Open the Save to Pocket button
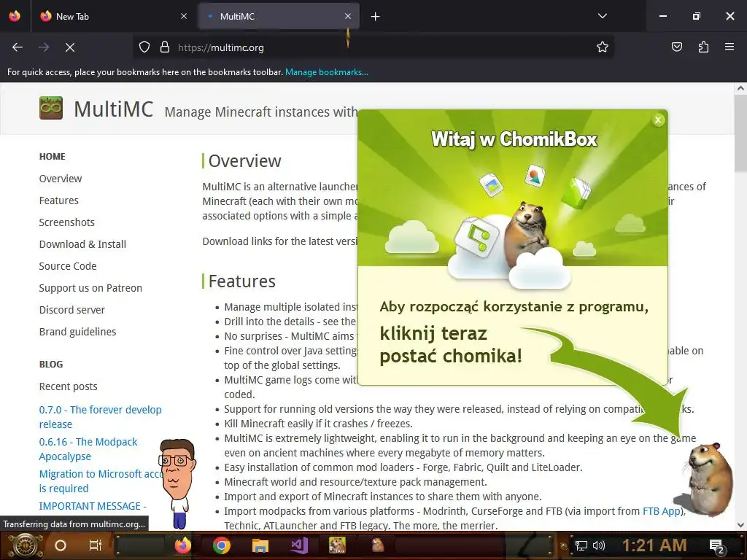The width and height of the screenshot is (747, 560). point(676,47)
